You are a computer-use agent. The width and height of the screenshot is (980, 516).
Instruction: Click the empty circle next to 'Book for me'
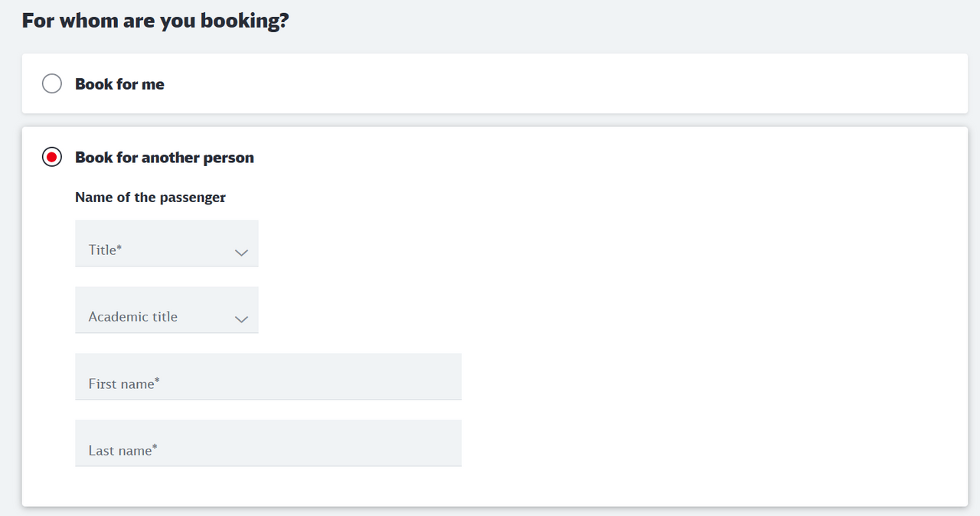(52, 83)
